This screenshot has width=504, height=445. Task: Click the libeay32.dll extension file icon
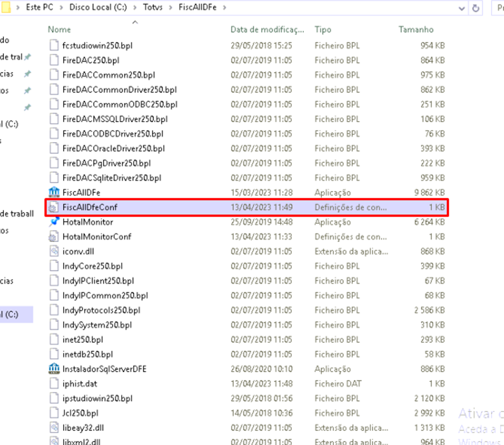(x=55, y=427)
